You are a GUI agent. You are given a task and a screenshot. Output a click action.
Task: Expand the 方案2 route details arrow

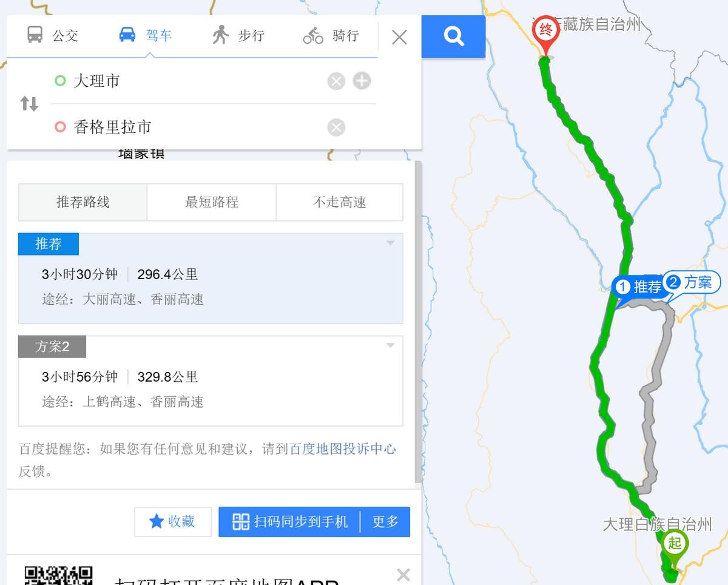[390, 345]
